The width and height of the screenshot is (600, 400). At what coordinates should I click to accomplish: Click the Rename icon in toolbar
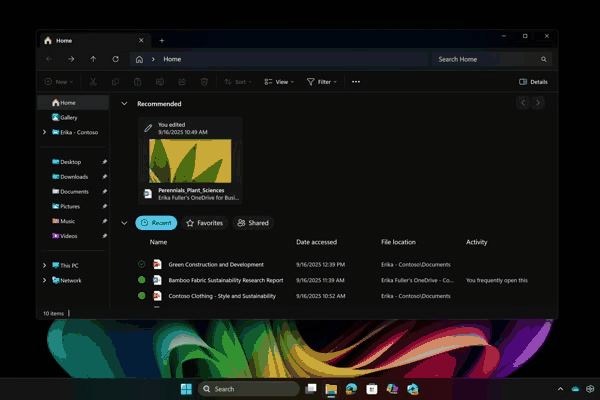click(160, 82)
